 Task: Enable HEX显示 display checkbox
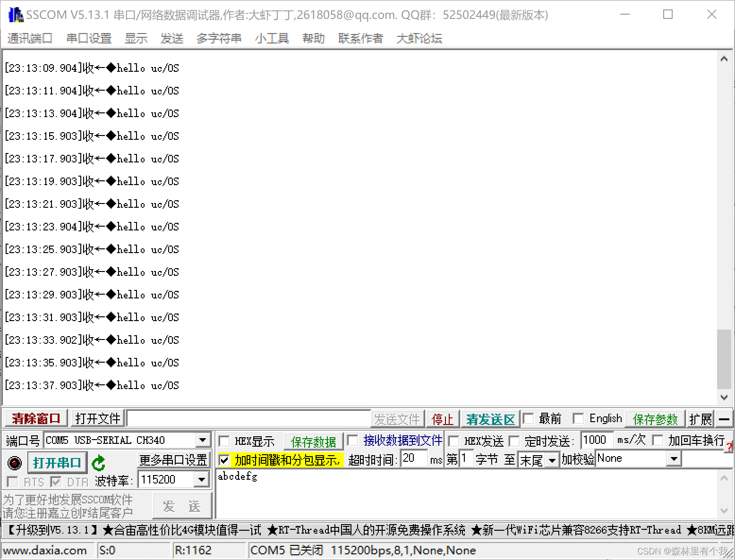tap(224, 441)
